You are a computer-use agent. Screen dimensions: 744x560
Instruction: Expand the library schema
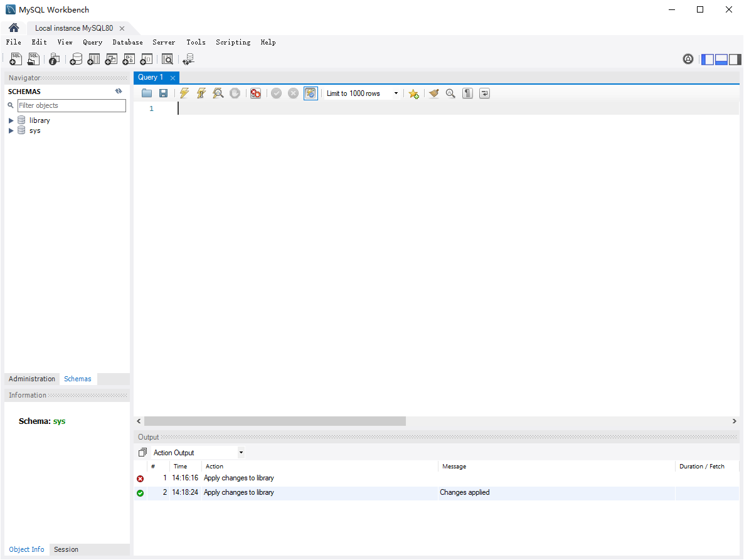click(11, 120)
